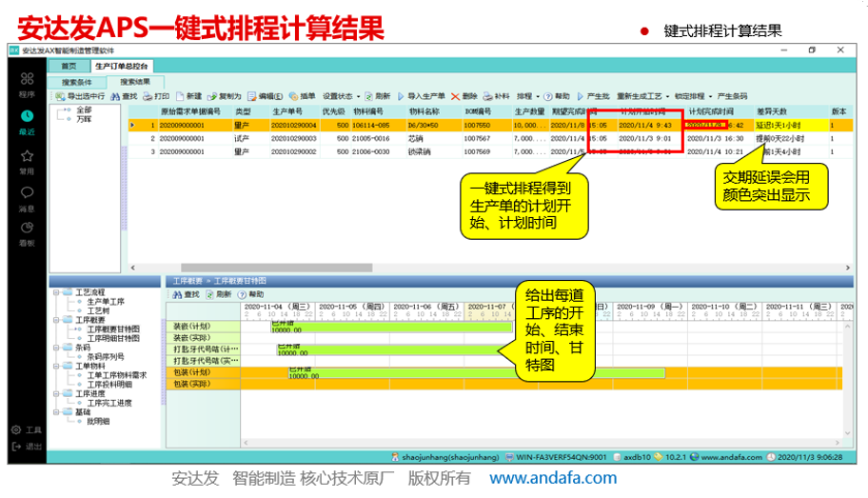Click the 新建 new document icon
Viewport: 868px width, 498px height.
tap(180, 96)
